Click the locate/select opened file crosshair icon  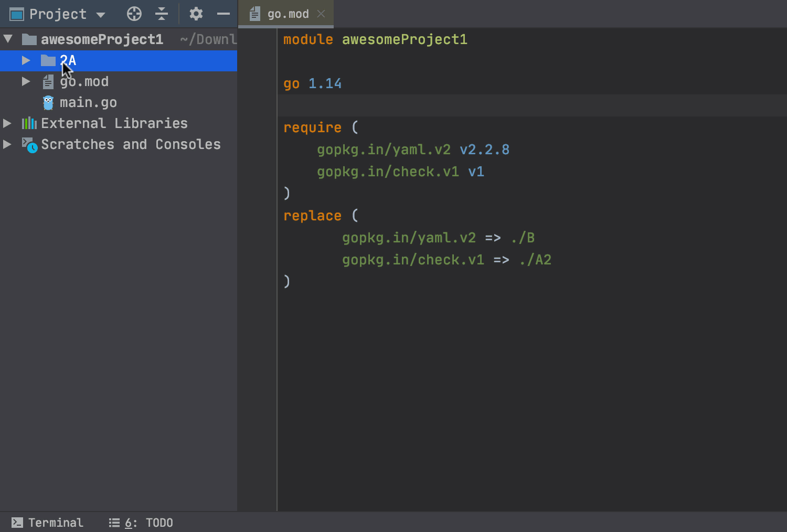coord(134,14)
